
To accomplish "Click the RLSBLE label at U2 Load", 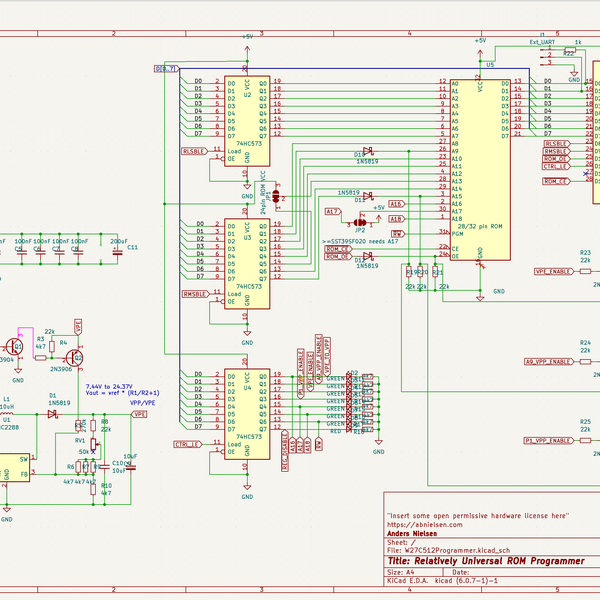I will [x=195, y=151].
